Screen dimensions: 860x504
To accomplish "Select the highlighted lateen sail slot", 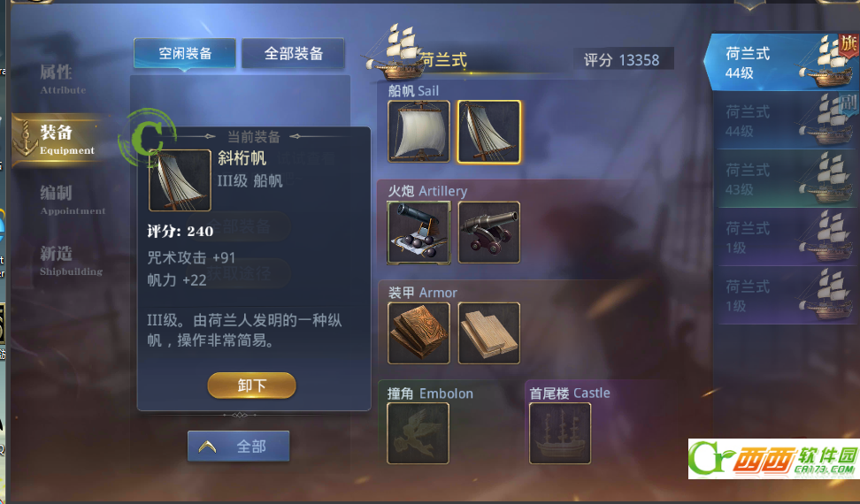I will (x=488, y=132).
